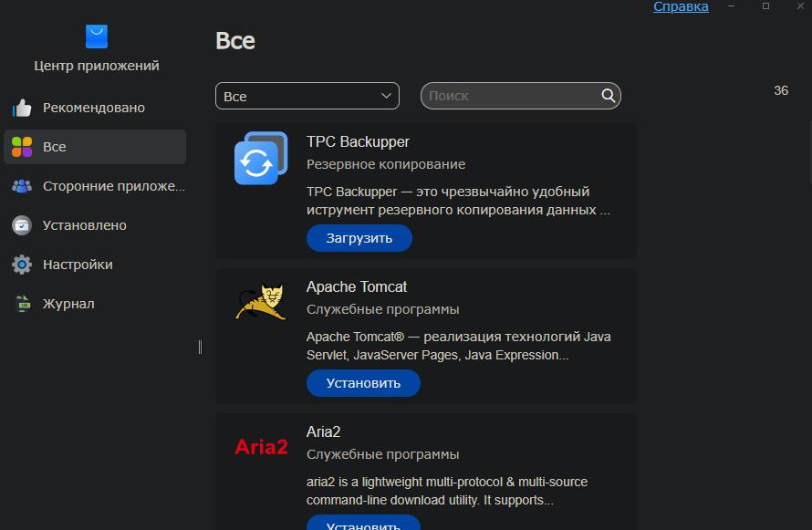Click the Журнал log file icon
Screen dimensions: 812x530
tap(23, 304)
